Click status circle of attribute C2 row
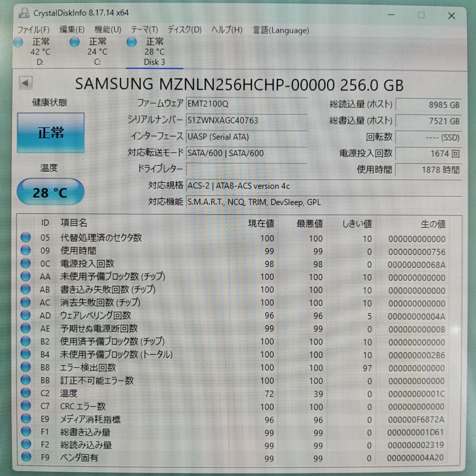476x476 pixels. tap(26, 393)
